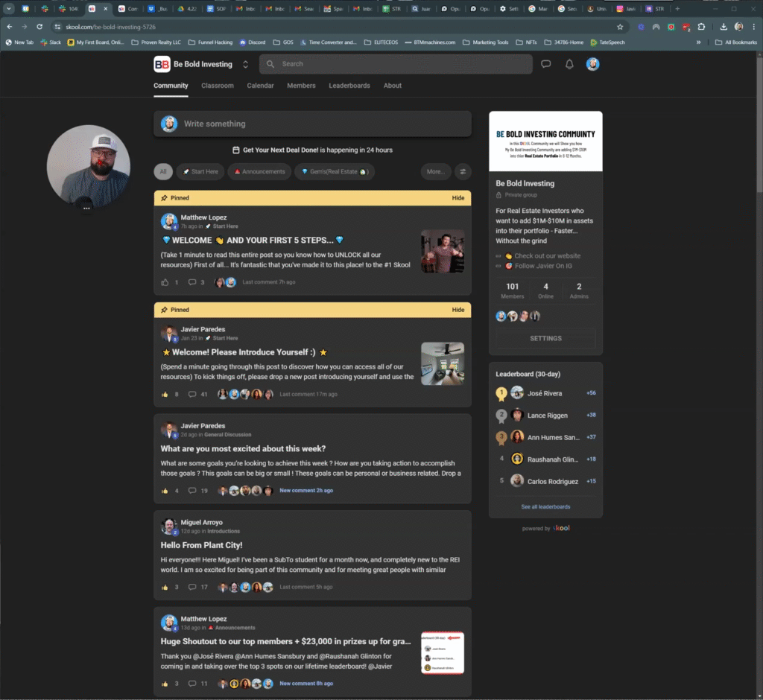Open comments on the FIRST 5 STEPS post
Screen dimensions: 763x700
click(x=192, y=282)
